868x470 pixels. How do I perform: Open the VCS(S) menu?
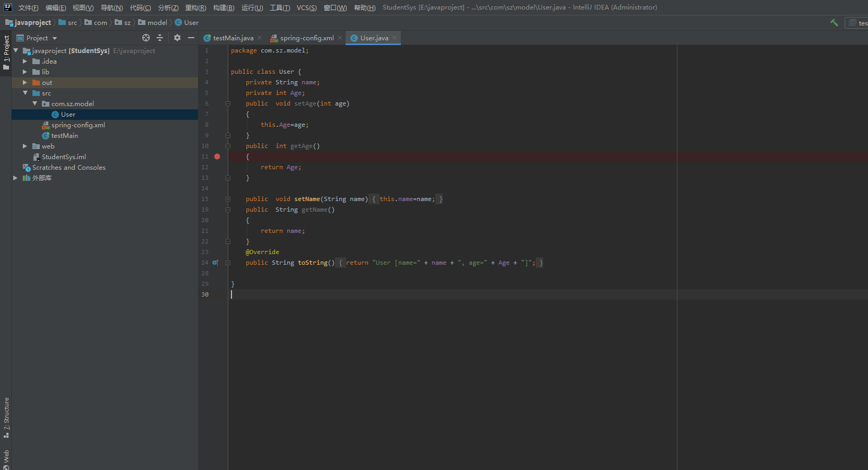pos(306,7)
